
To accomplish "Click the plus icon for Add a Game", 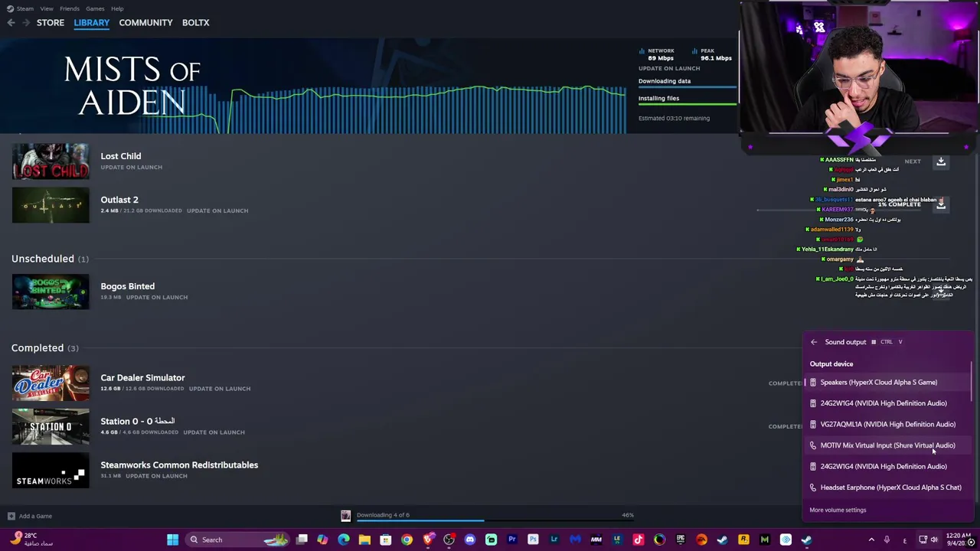I will point(11,516).
